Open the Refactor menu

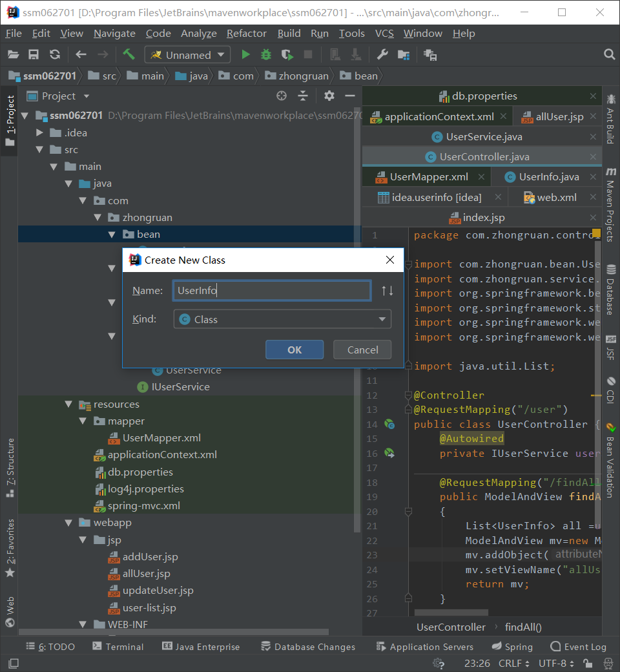[x=246, y=34]
